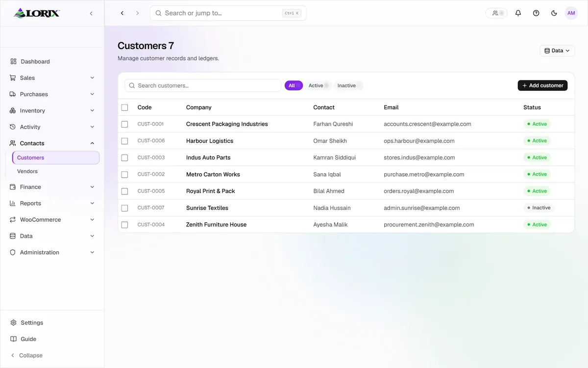Collapse sidebar using top chevron icon
This screenshot has height=368, width=588.
pyautogui.click(x=91, y=13)
